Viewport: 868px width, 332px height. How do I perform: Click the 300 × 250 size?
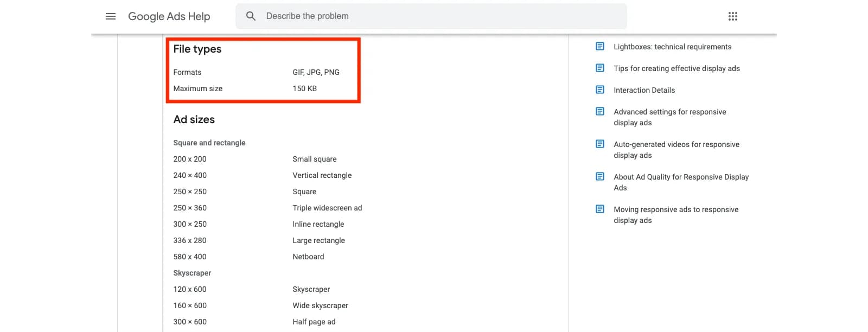pos(190,224)
